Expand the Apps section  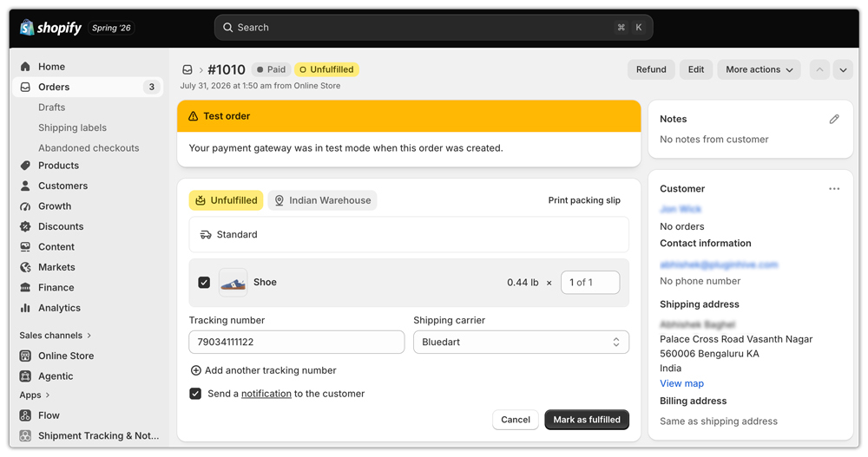(35, 395)
